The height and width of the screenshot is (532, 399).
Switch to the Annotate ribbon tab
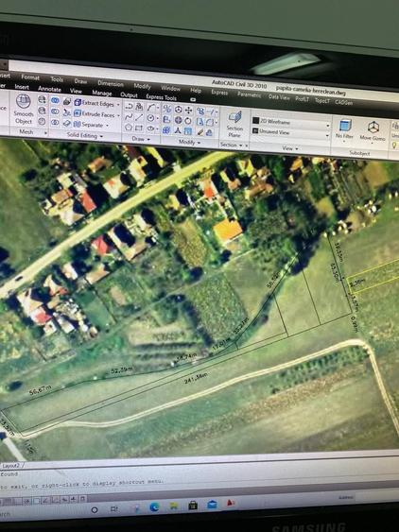tap(49, 89)
